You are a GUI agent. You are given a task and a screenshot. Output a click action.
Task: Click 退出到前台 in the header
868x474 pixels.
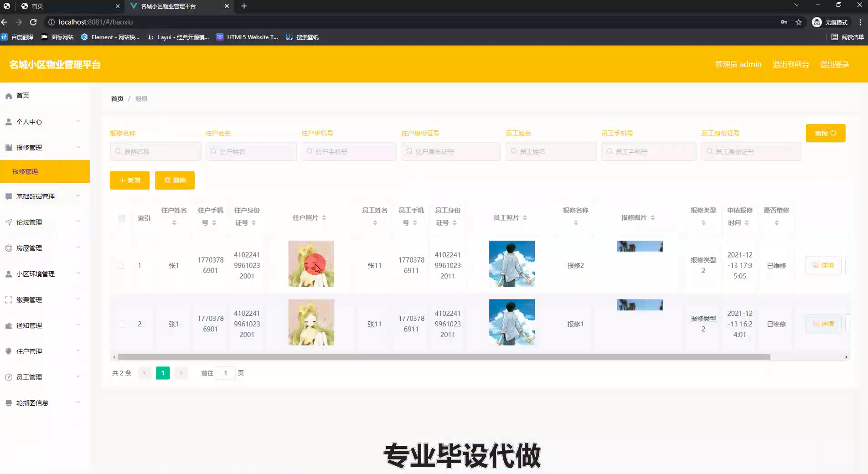tap(790, 64)
